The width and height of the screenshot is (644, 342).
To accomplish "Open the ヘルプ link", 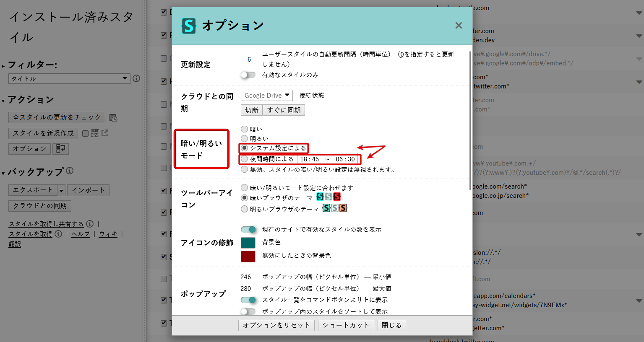I will tap(81, 234).
